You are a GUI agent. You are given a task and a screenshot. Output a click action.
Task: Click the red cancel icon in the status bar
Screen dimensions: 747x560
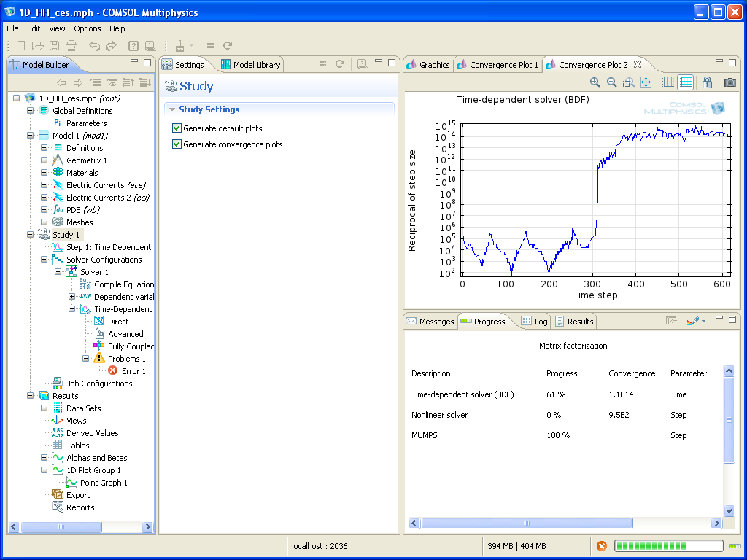tap(602, 546)
